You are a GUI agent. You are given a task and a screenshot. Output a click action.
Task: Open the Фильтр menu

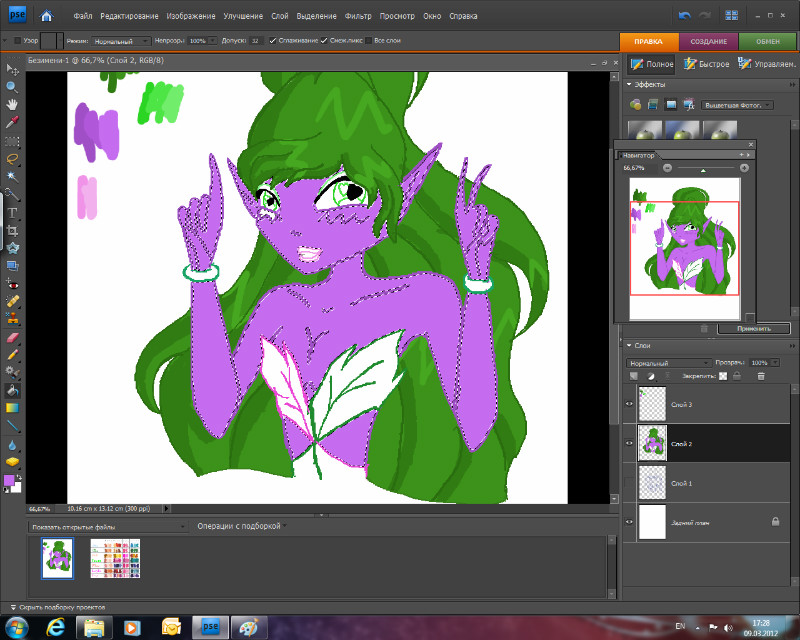357,16
